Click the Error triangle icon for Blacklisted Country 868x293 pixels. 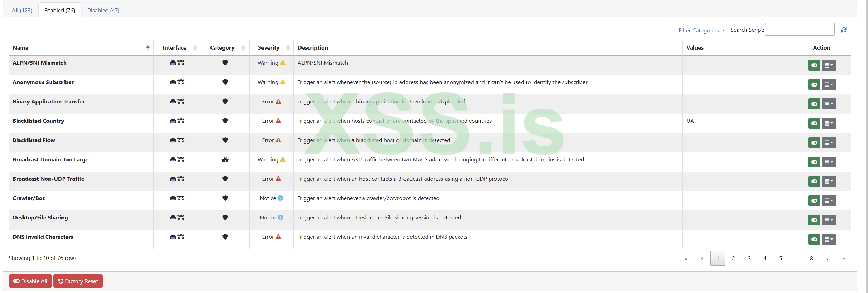278,121
